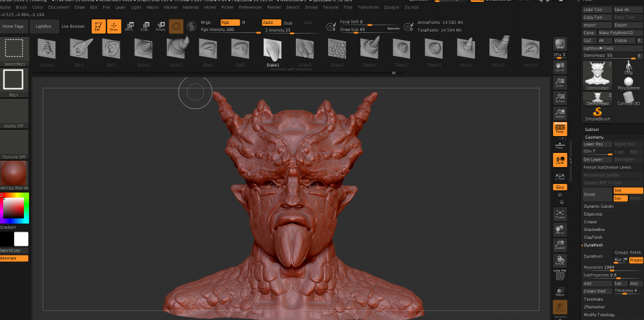This screenshot has width=644, height=320.
Task: Toggle the Floor grid icon
Action: tap(560, 145)
